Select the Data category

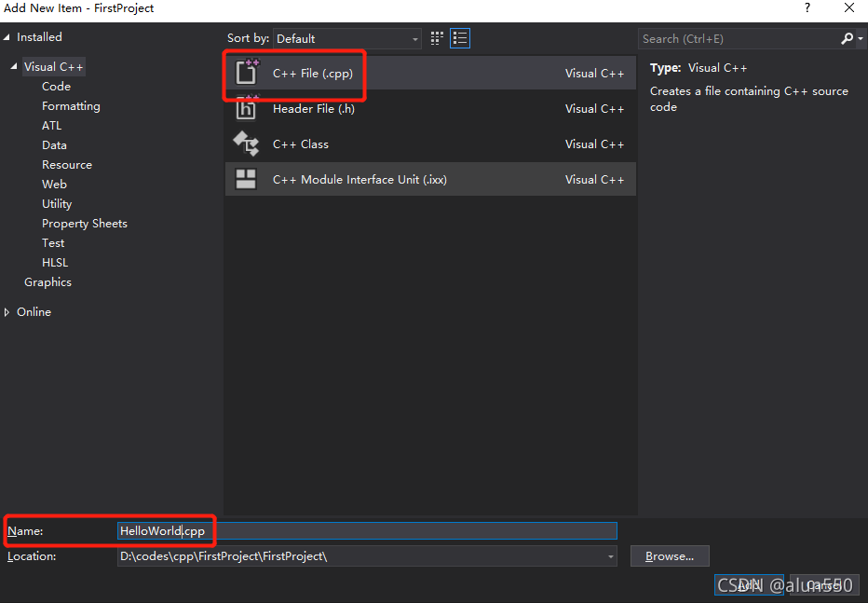[x=54, y=145]
